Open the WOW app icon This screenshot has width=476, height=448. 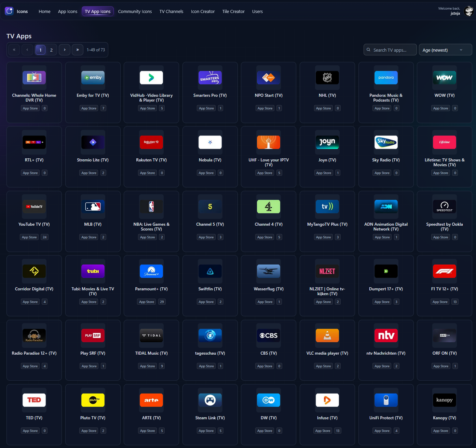click(445, 78)
